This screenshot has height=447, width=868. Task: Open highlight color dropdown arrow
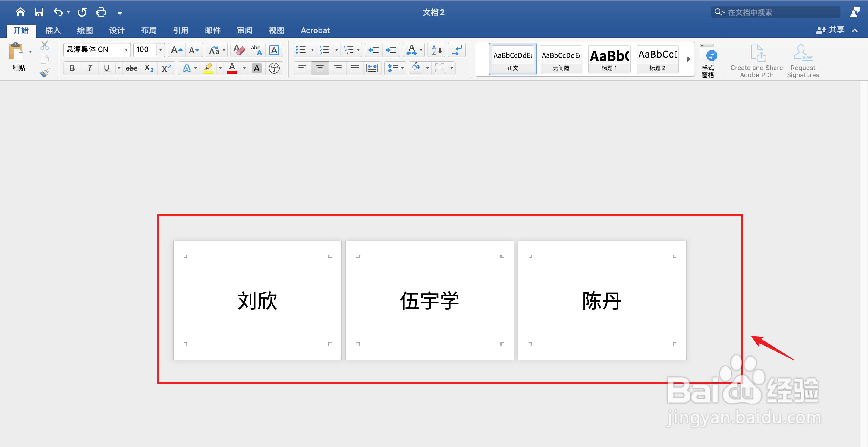220,68
